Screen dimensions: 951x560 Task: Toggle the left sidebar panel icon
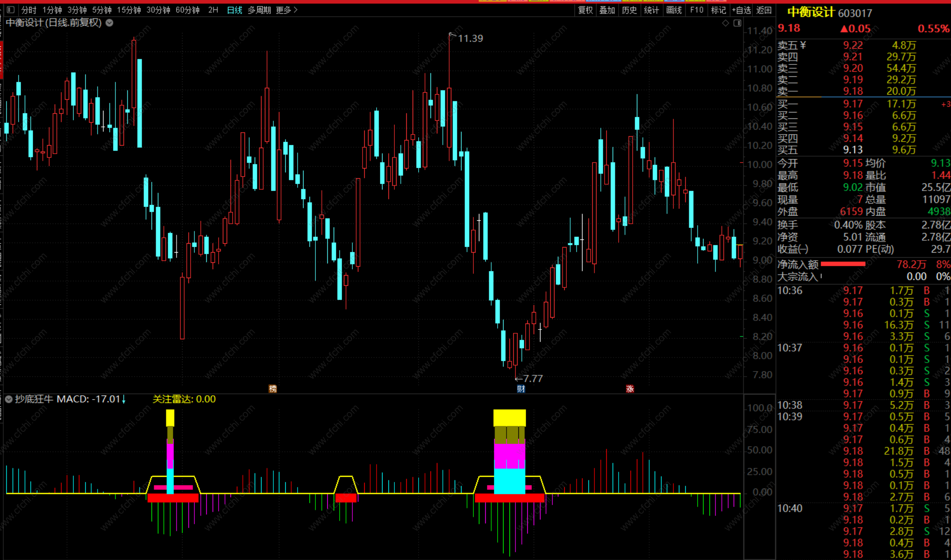coord(11,10)
